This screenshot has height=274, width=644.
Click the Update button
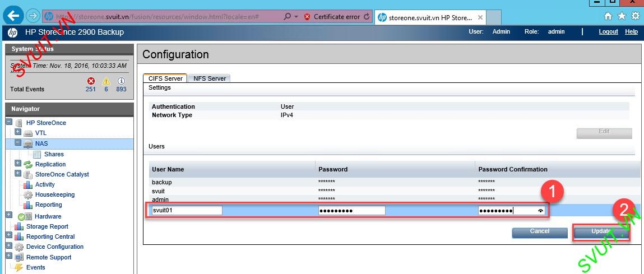pos(601,232)
